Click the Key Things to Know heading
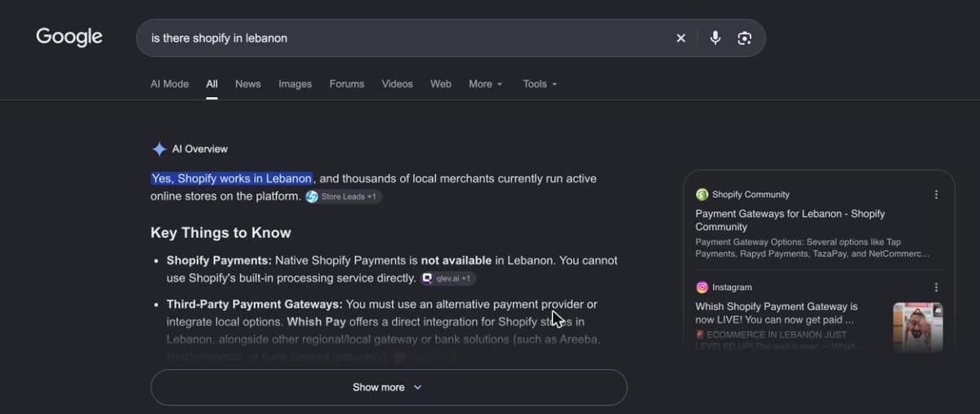Viewport: 980px width, 414px height. 220,233
